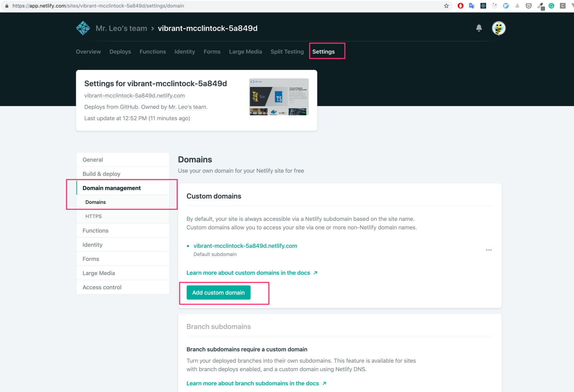
Task: Click Add custom domain button
Action: [218, 293]
